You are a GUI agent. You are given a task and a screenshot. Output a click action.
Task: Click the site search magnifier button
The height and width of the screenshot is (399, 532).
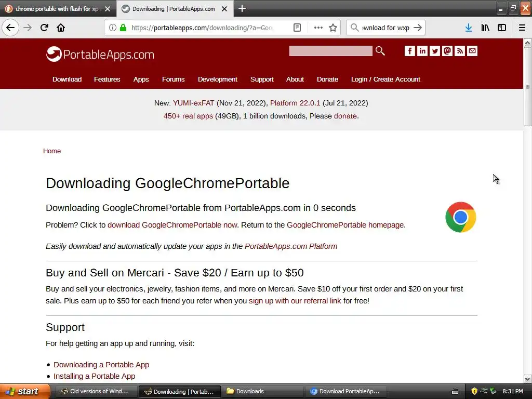point(380,51)
